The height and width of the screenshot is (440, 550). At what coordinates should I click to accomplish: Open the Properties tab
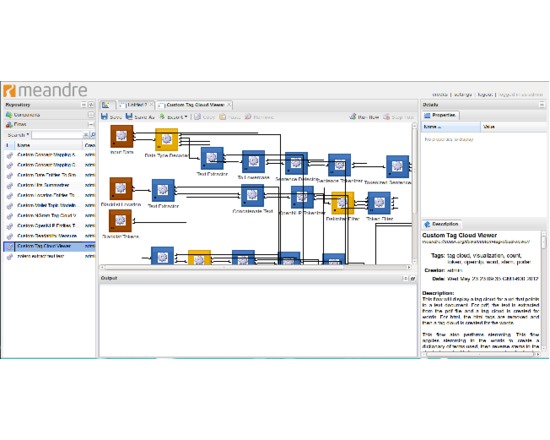[441, 115]
